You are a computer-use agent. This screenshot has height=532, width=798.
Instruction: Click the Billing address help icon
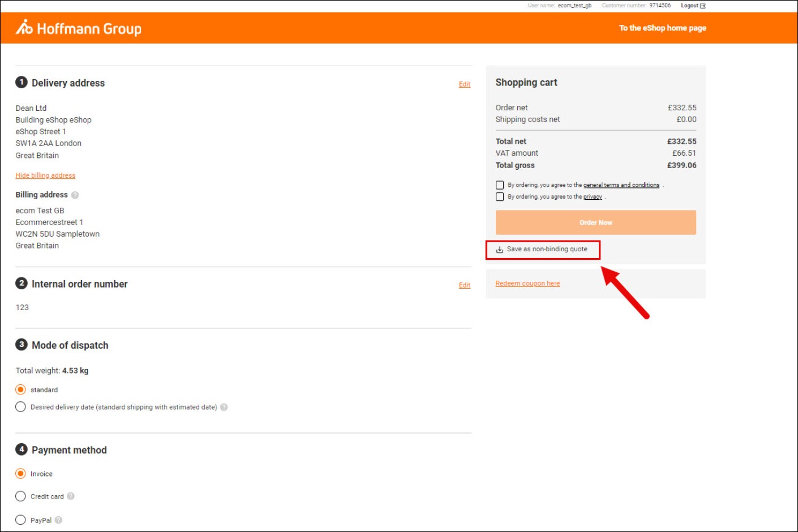[x=75, y=195]
